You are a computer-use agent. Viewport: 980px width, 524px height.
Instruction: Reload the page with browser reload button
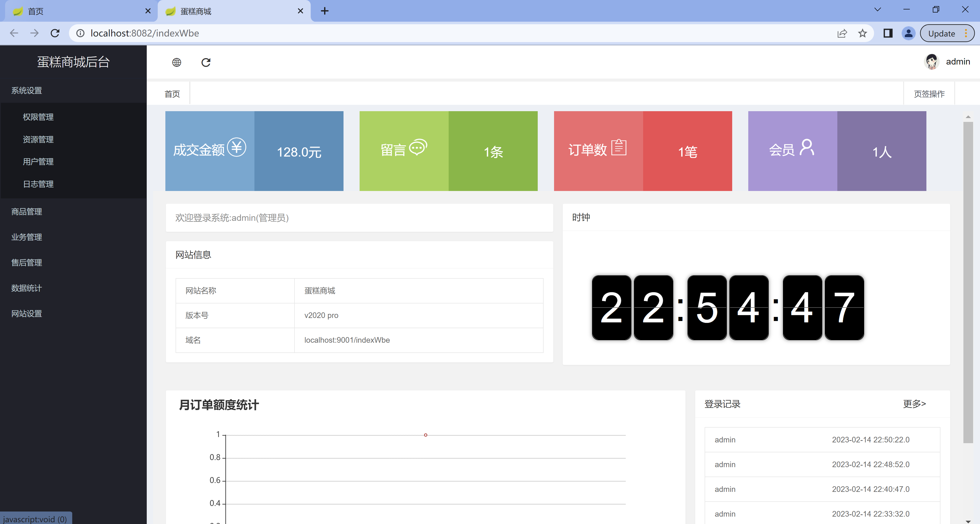pyautogui.click(x=55, y=33)
